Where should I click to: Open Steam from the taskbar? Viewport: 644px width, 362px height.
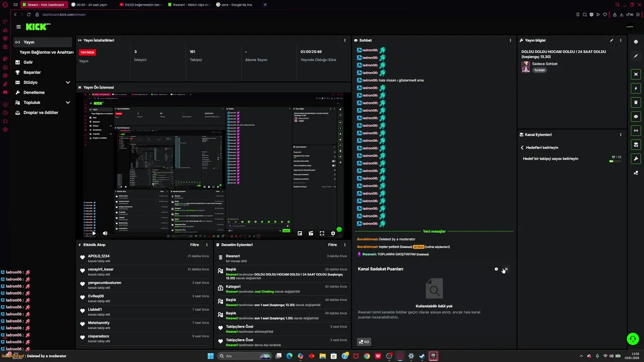[422, 356]
